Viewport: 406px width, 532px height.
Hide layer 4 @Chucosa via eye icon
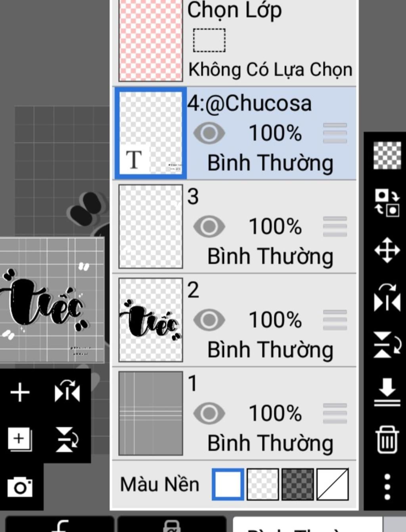(x=209, y=133)
